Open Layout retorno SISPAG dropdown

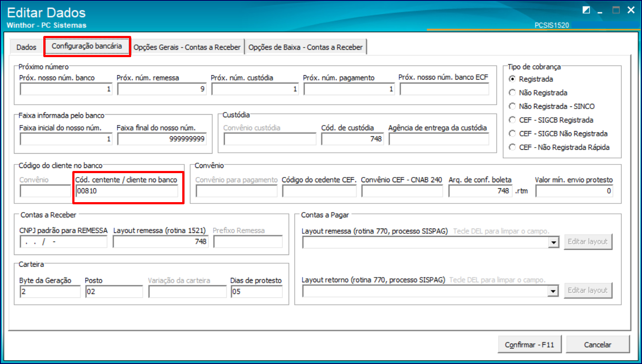tap(553, 291)
